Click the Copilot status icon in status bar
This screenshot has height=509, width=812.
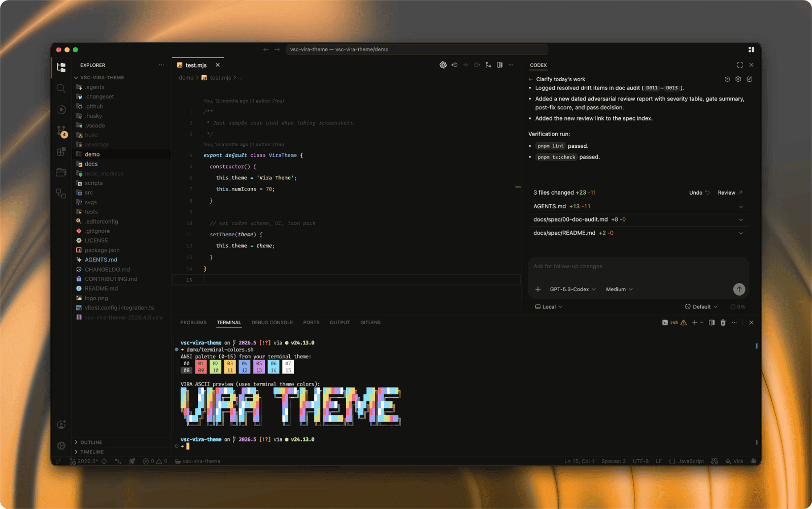coord(715,461)
